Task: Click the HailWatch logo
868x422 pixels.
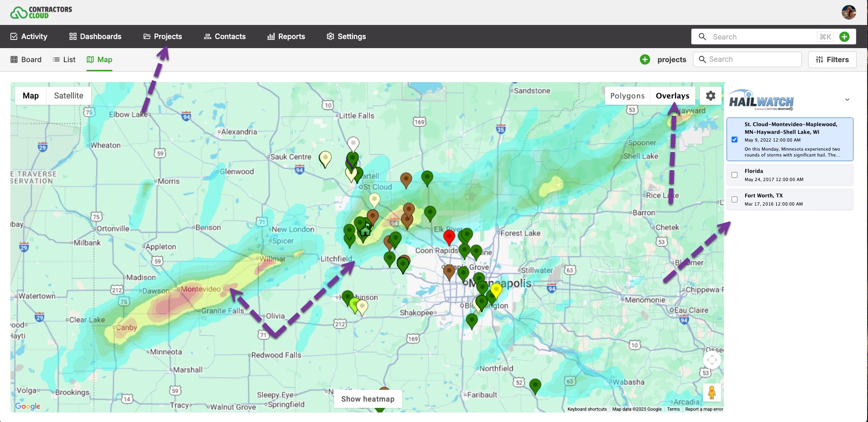Action: pos(761,100)
